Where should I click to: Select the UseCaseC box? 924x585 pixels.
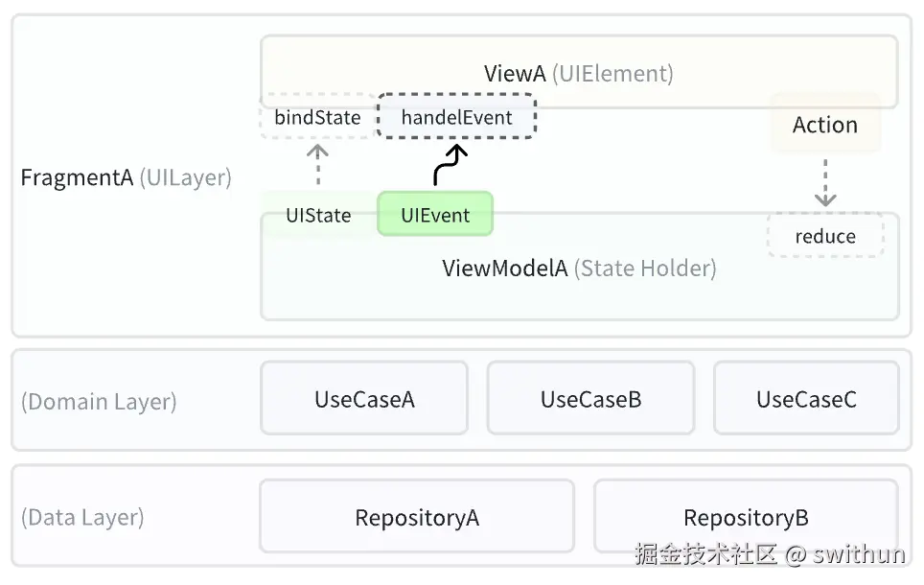coord(806,399)
